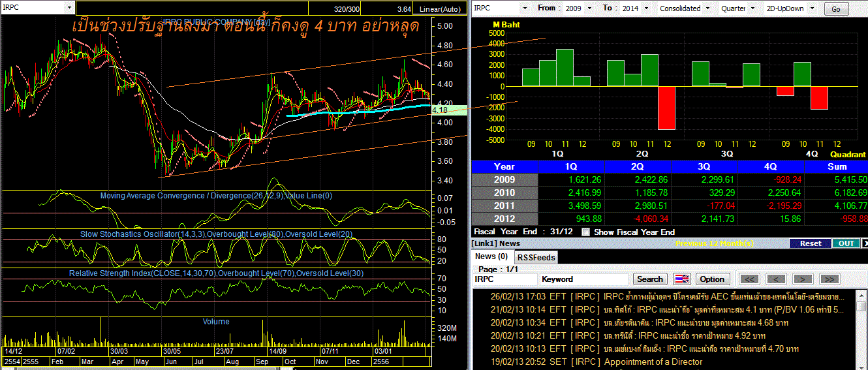Click the Slow Stochastics Oscillator indicator label
868x370 pixels.
[x=216, y=234]
